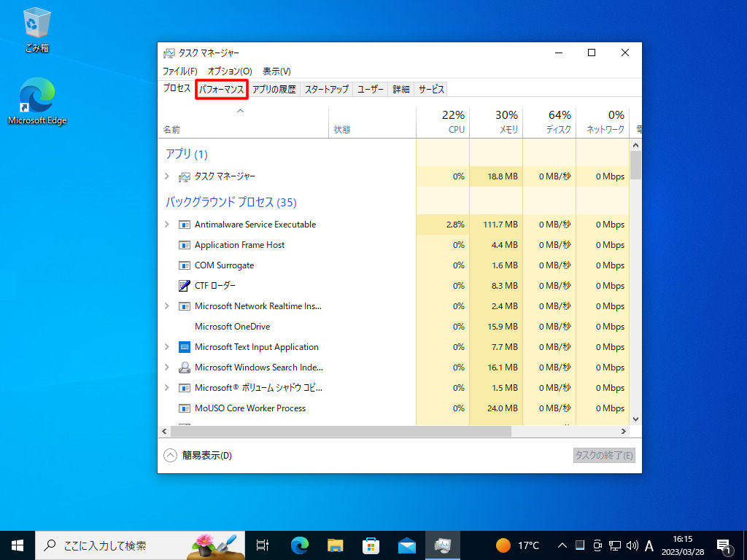Expand the Antimalware Service Executable row

point(167,225)
